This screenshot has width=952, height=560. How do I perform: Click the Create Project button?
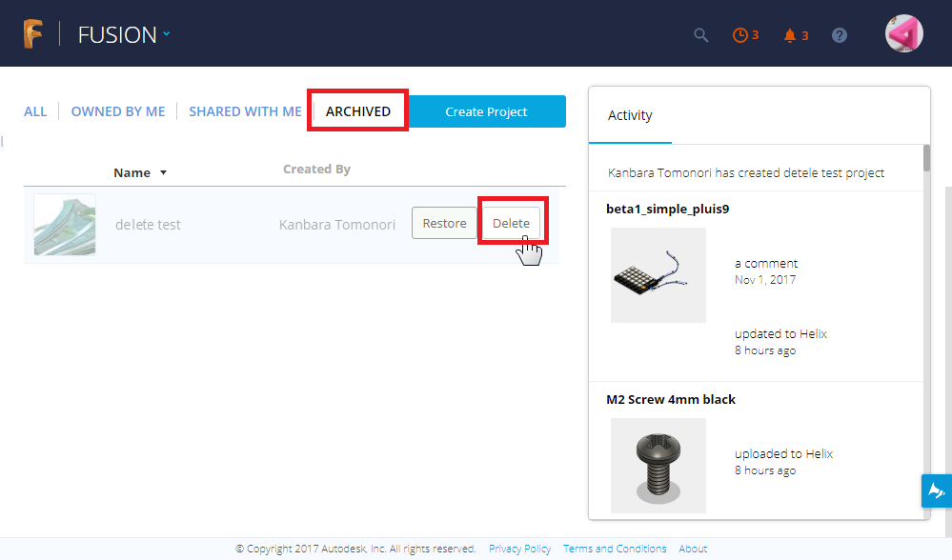click(x=486, y=111)
